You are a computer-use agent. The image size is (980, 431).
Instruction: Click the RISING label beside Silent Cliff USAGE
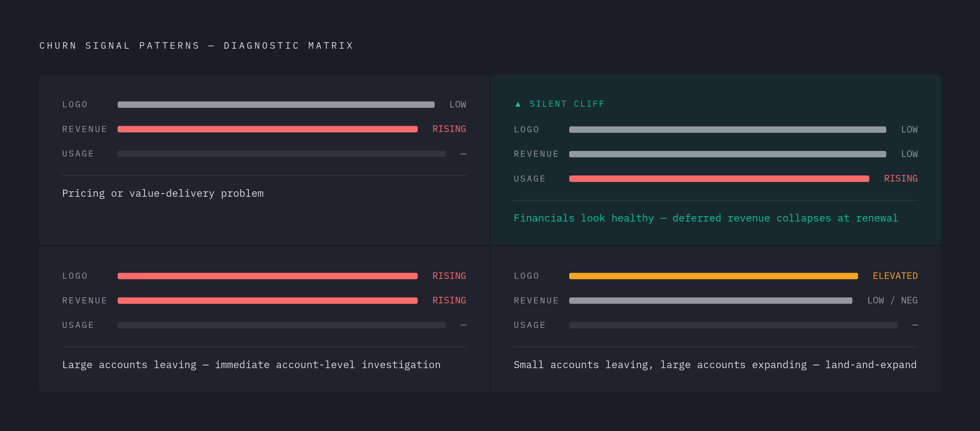901,178
